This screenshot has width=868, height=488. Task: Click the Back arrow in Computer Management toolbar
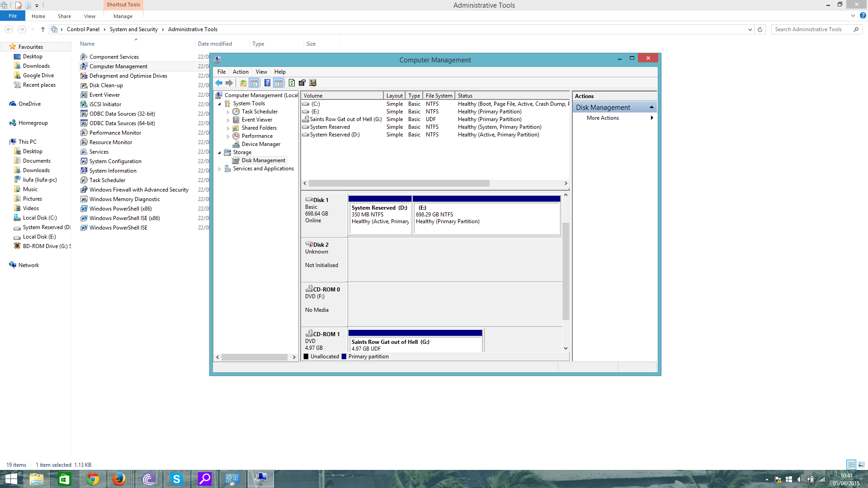(x=219, y=83)
